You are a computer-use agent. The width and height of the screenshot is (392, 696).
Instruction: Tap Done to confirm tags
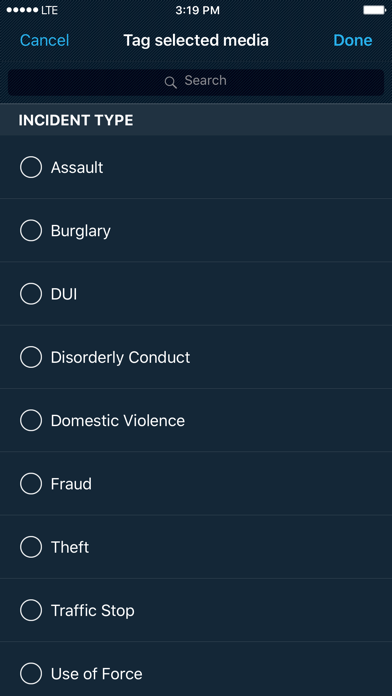tap(352, 40)
